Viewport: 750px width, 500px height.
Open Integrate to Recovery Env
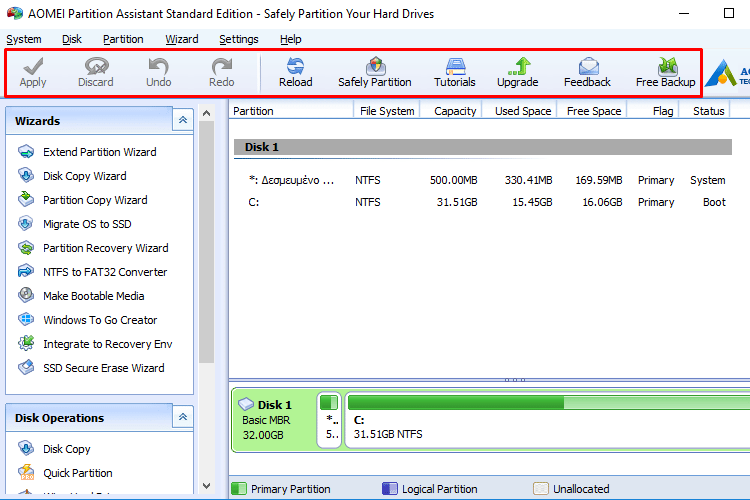95,344
